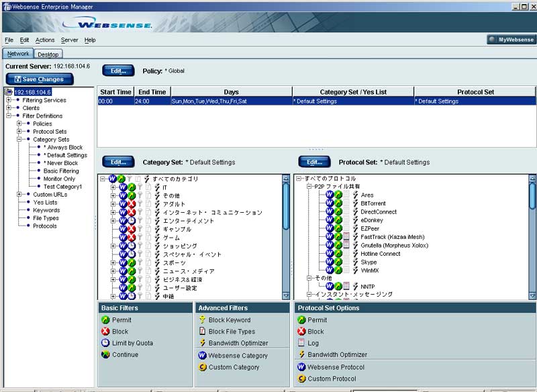Switch to the Network tab
The image size is (537, 392).
(x=18, y=54)
